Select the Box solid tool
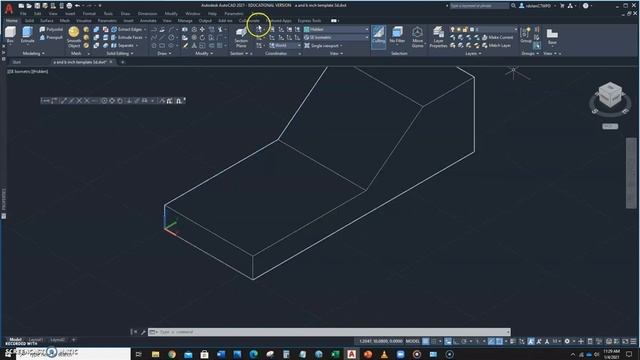 (10, 35)
